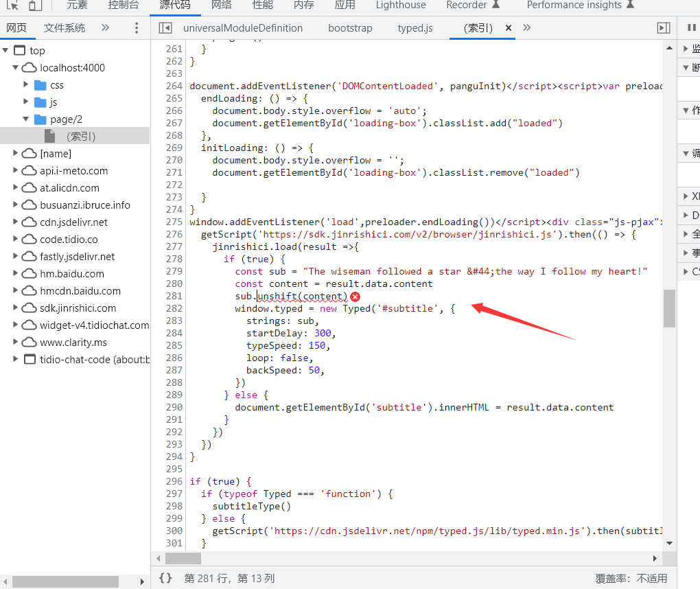This screenshot has width=700, height=589.
Task: Show more navigator tabs chevron
Action: pos(106,27)
